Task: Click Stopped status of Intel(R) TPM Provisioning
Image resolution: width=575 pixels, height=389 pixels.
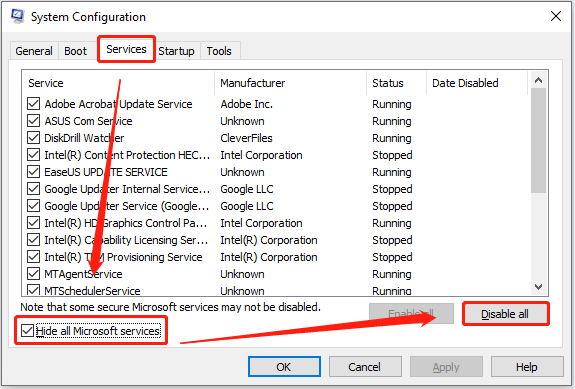Action: [392, 257]
